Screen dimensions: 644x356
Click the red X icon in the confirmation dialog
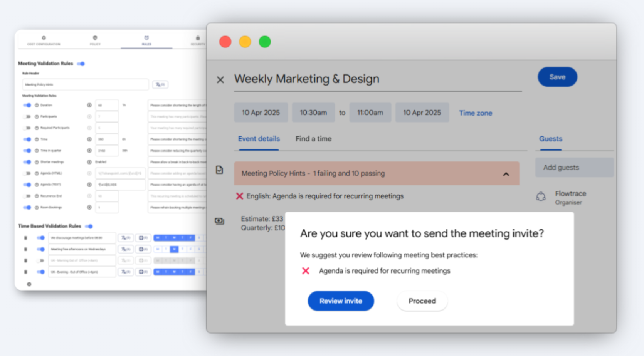(306, 271)
